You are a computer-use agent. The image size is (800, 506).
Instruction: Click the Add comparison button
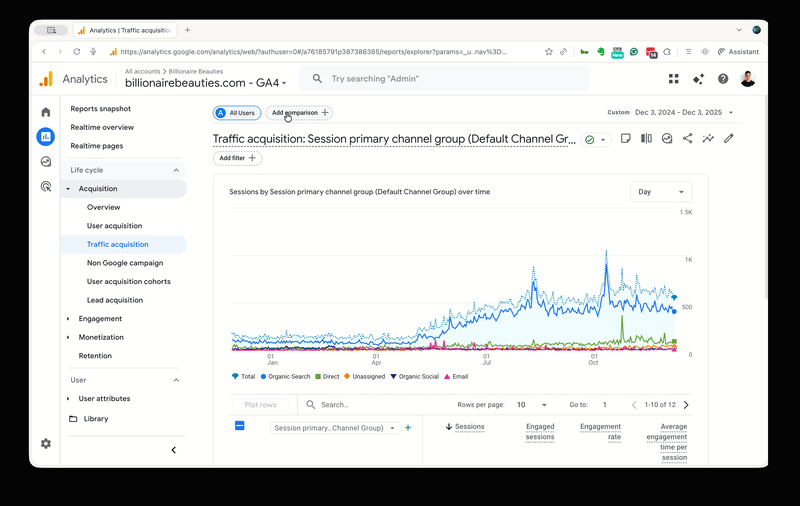click(x=299, y=113)
